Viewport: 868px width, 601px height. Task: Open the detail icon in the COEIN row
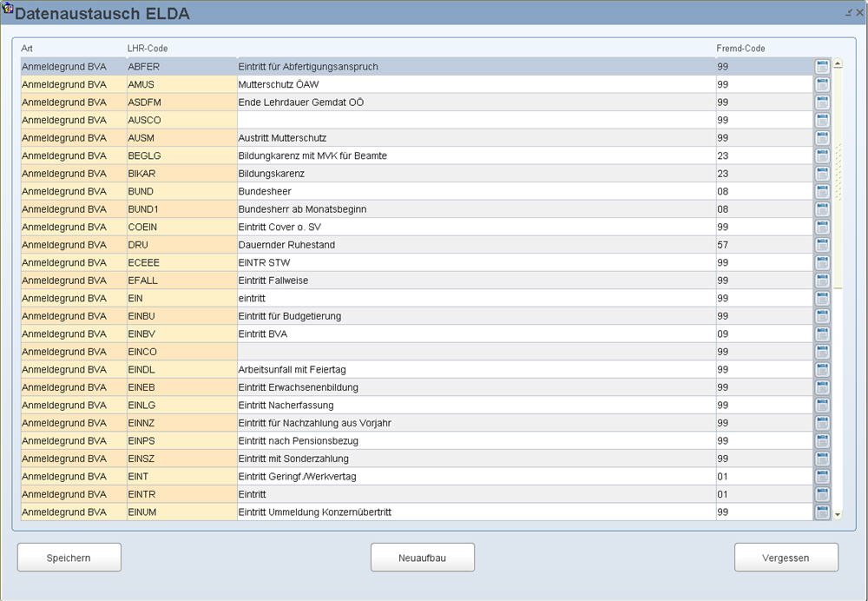pyautogui.click(x=822, y=227)
